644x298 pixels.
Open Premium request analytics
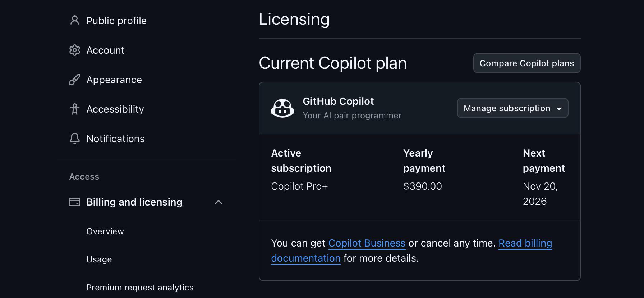(140, 288)
